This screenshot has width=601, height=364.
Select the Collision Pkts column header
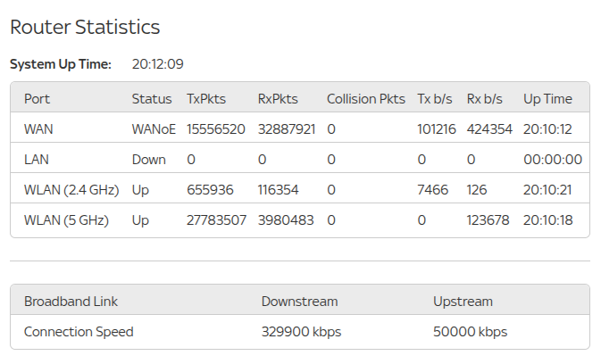(x=365, y=98)
